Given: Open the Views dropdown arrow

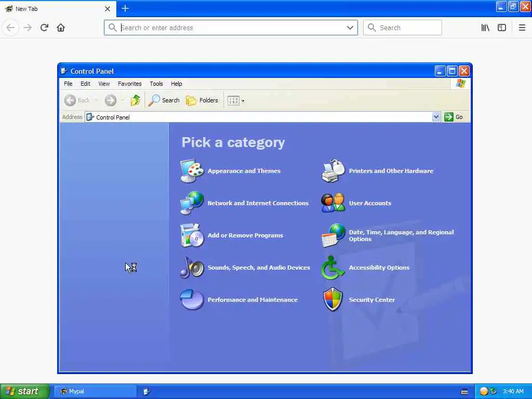Looking at the screenshot, I should pos(243,101).
